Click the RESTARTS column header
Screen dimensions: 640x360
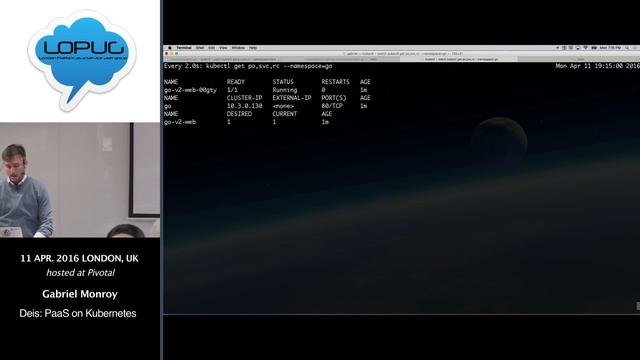336,82
